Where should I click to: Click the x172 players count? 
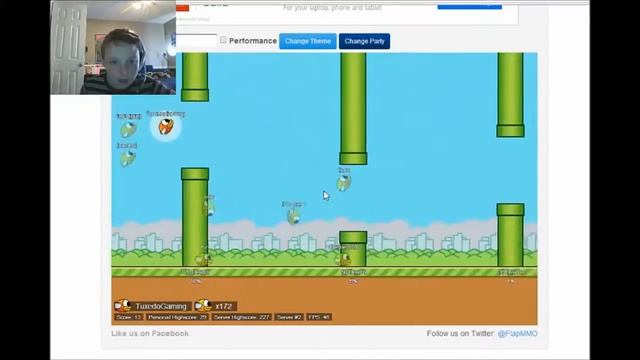224,306
